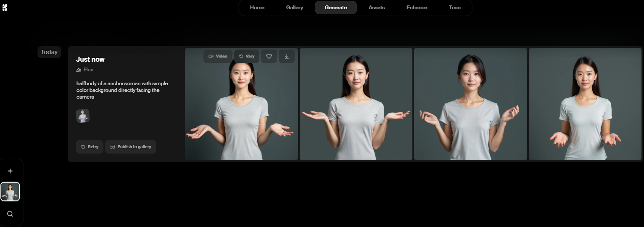The width and height of the screenshot is (644, 227).
Task: Select the session thumbnail in left sidebar
Action: tap(10, 192)
